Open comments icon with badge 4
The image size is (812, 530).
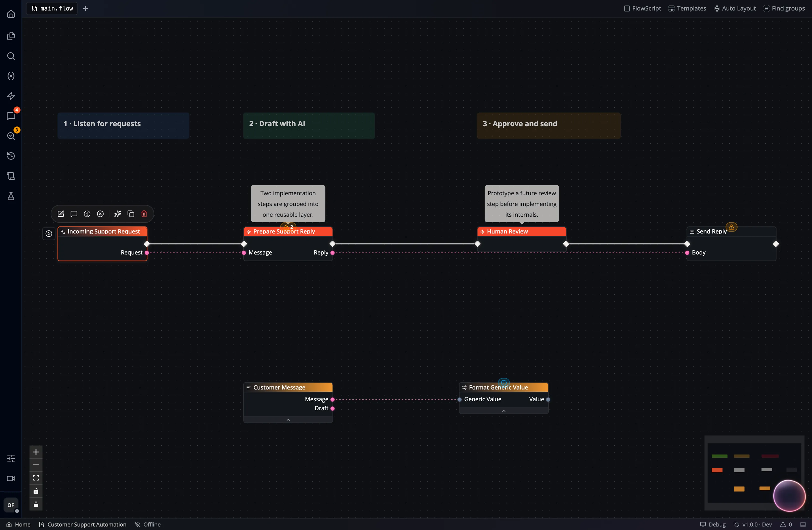pos(11,116)
